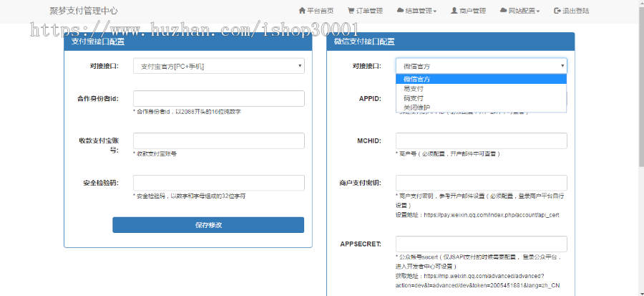Focus the 收款支付宝账号 input field

click(x=219, y=140)
